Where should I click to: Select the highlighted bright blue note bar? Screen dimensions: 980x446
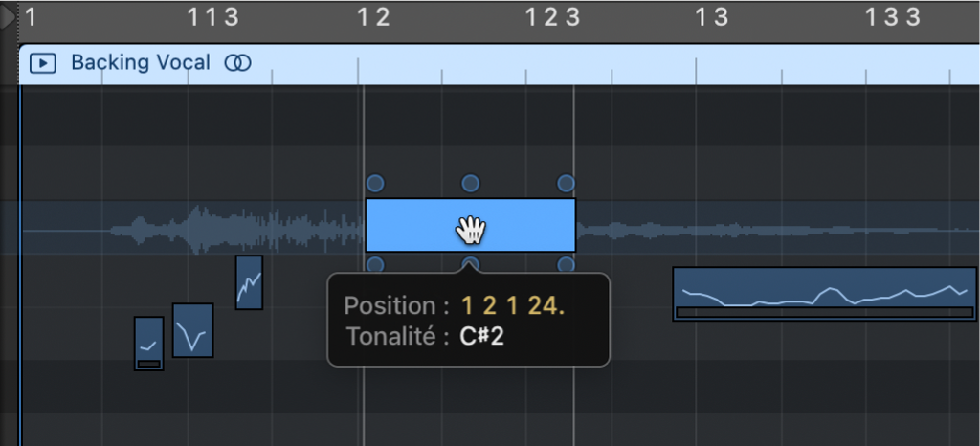[x=421, y=225]
